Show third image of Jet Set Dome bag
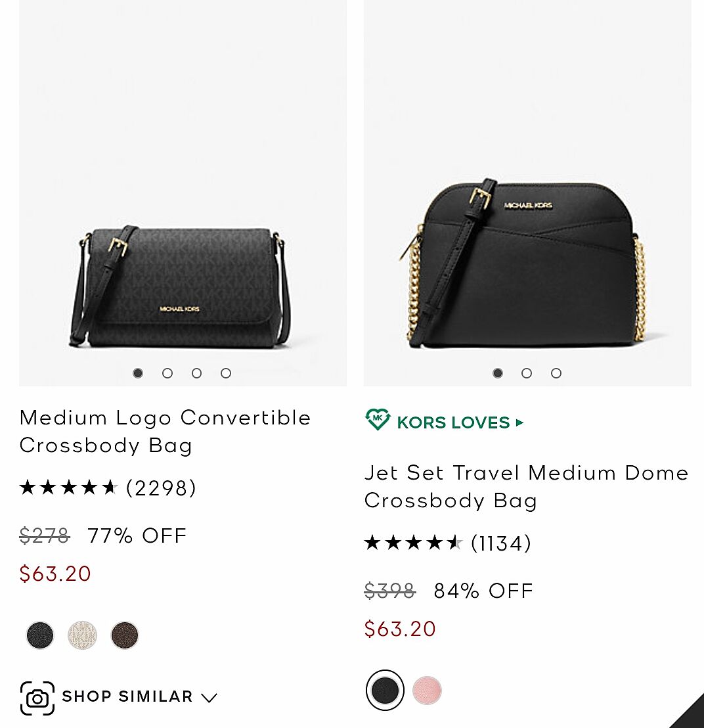The height and width of the screenshot is (728, 704). point(556,373)
